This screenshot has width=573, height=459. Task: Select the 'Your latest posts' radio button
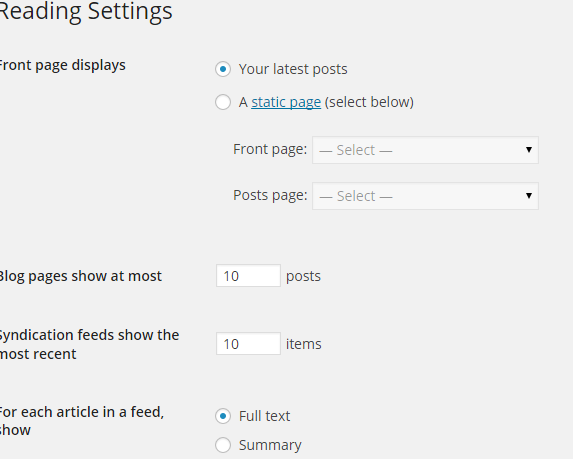pos(223,69)
